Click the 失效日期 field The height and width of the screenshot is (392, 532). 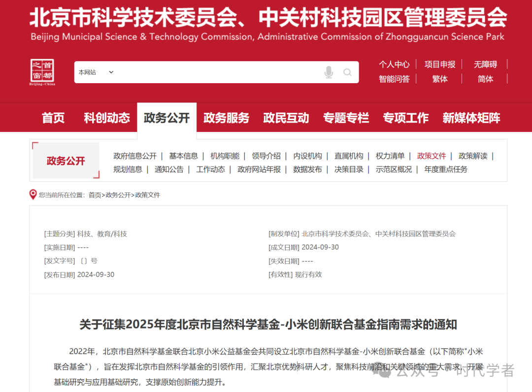pyautogui.click(x=291, y=261)
